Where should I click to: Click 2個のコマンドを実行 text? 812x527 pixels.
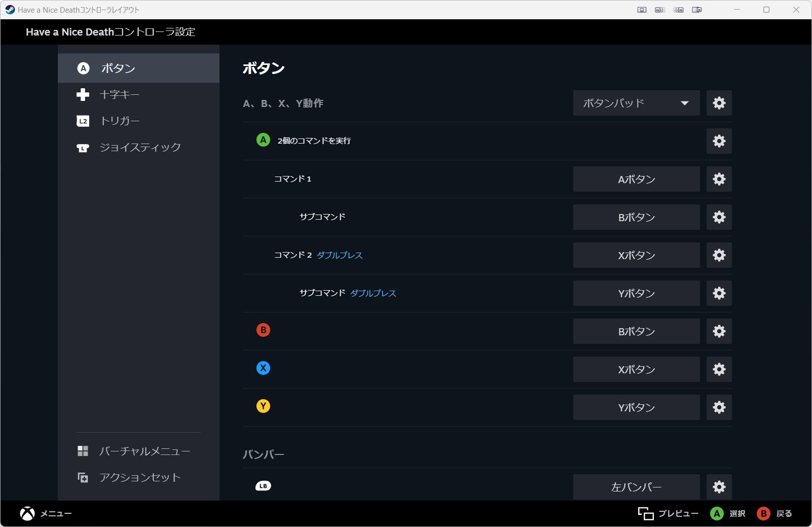314,140
